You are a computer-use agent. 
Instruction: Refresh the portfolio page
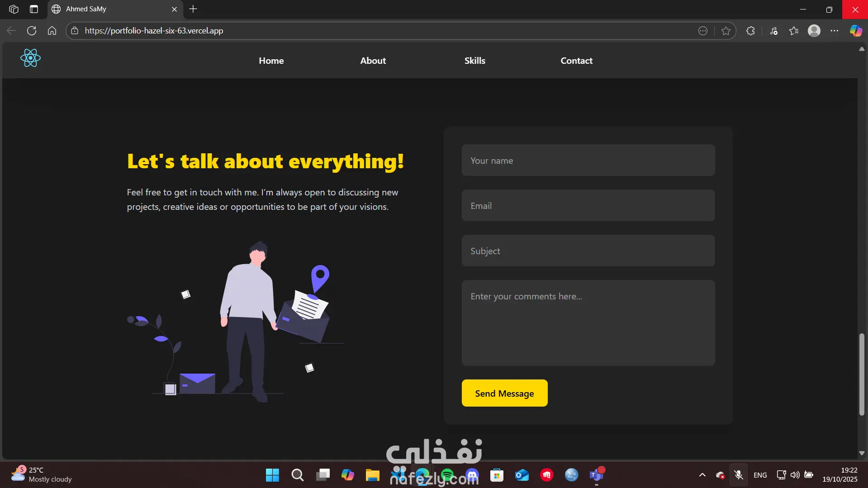click(x=32, y=31)
